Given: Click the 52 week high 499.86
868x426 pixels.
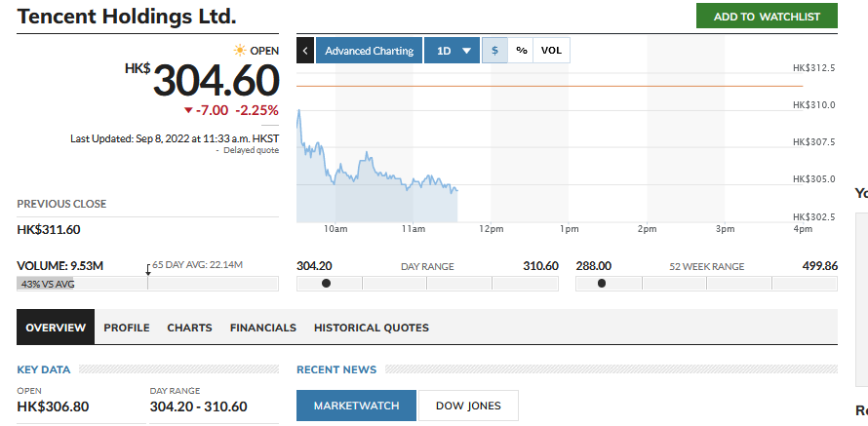Looking at the screenshot, I should coord(820,266).
